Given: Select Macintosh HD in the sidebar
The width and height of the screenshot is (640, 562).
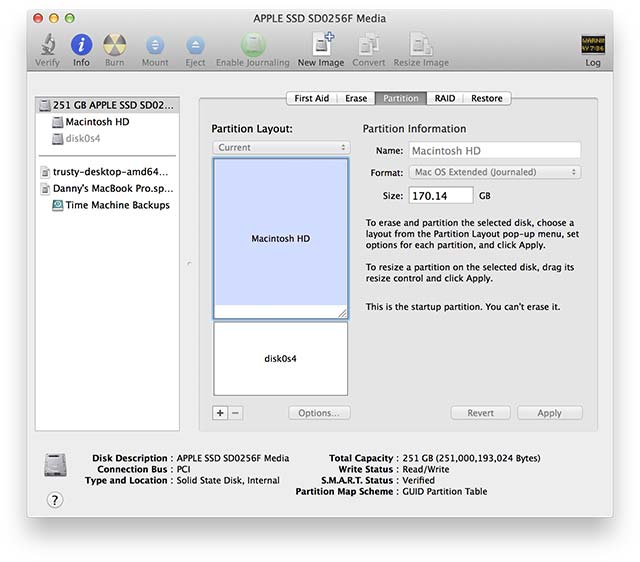Looking at the screenshot, I should click(x=97, y=122).
